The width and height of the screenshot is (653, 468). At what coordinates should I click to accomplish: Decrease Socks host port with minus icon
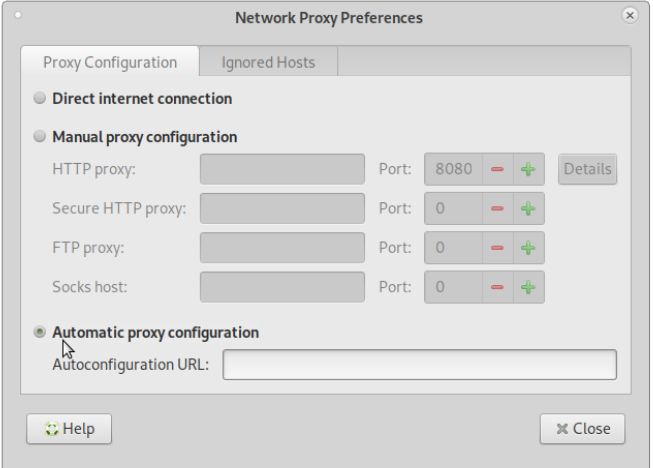click(497, 287)
